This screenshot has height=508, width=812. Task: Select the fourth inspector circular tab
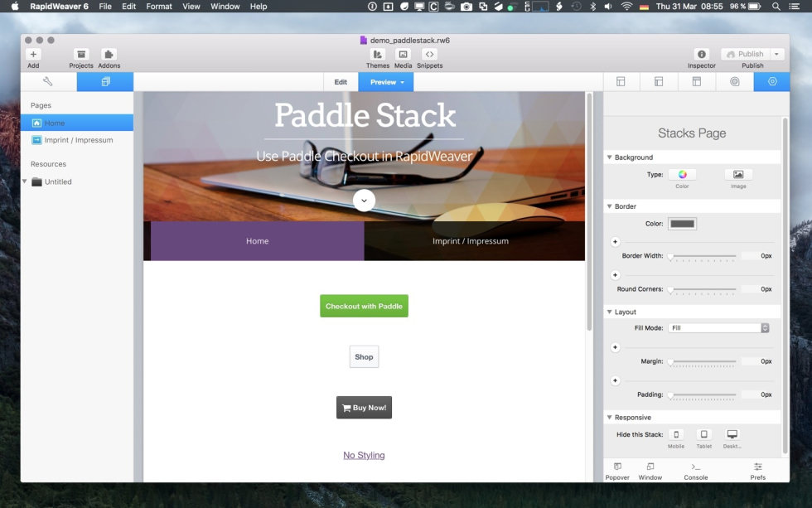point(734,82)
